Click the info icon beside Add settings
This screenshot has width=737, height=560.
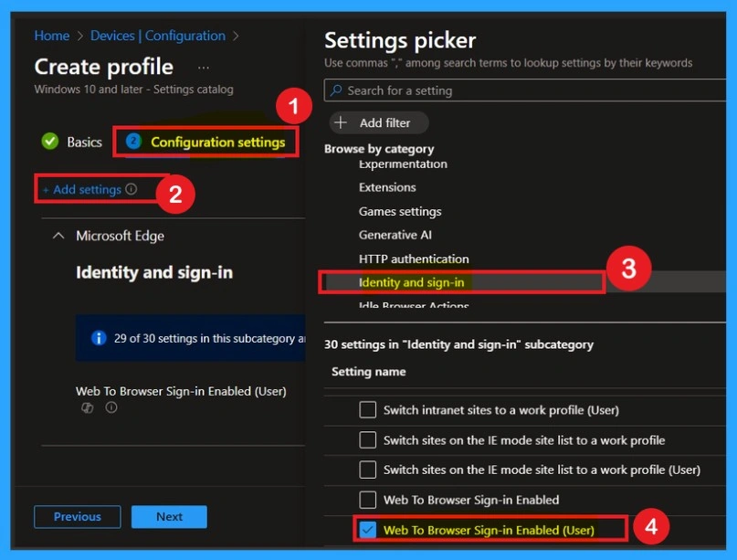tap(132, 189)
